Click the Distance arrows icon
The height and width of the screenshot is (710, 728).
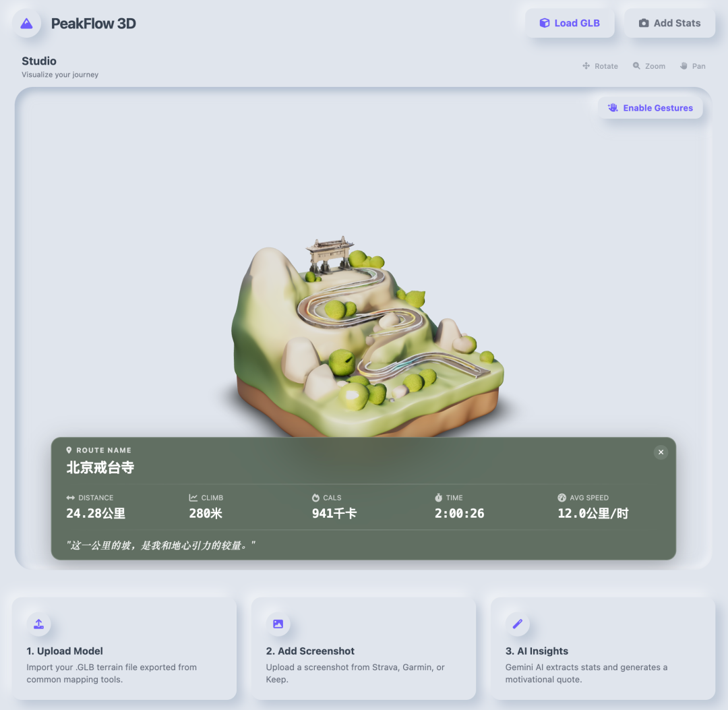click(71, 498)
